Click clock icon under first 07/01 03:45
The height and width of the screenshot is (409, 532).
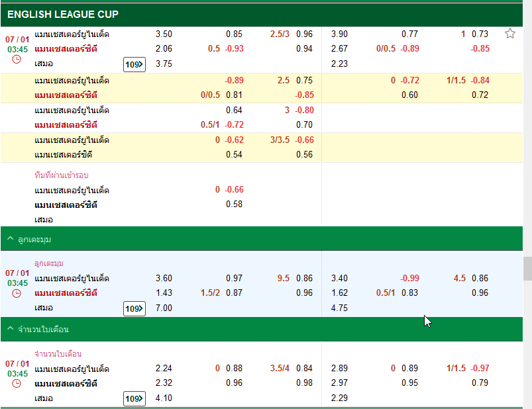point(17,60)
